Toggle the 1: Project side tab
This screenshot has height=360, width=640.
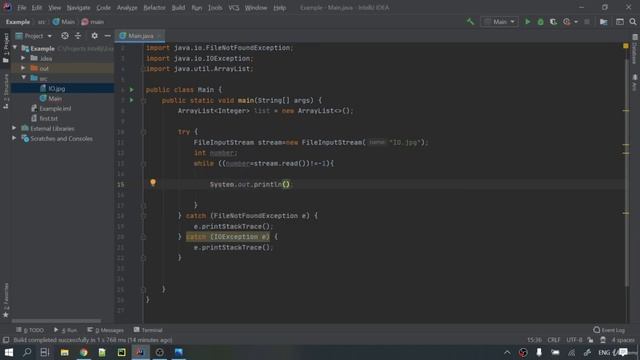click(x=6, y=48)
